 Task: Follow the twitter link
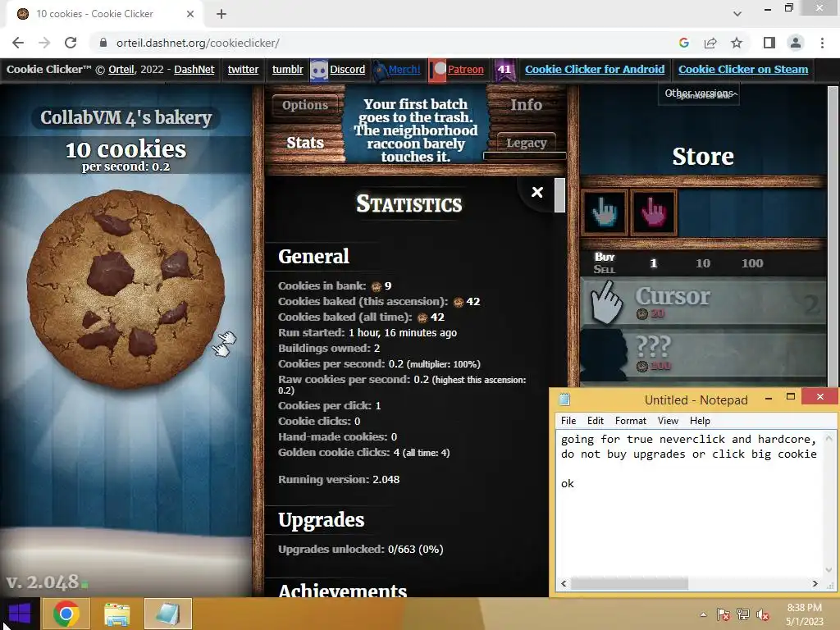click(x=243, y=69)
